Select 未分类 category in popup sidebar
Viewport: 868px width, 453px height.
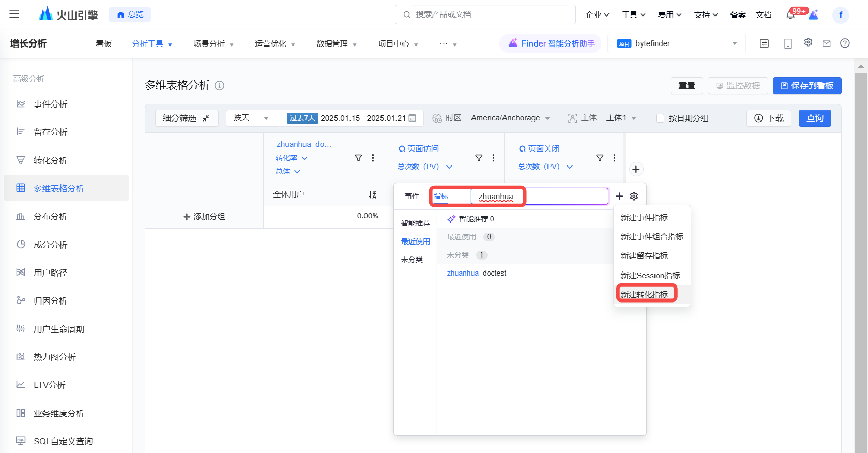[412, 260]
